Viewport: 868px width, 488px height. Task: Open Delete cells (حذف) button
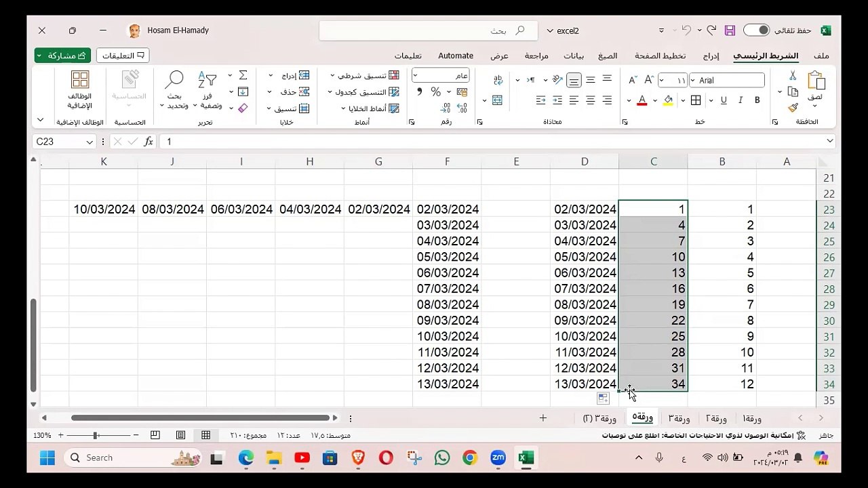pos(290,91)
